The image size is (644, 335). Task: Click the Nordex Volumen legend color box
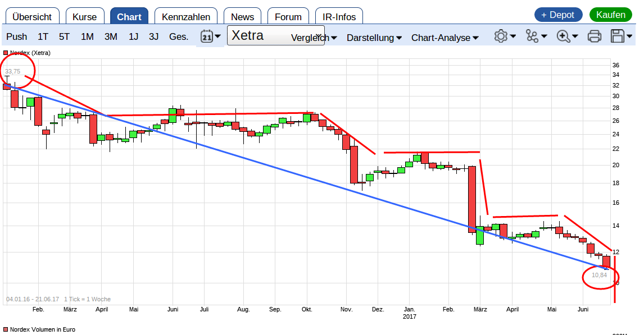6,329
